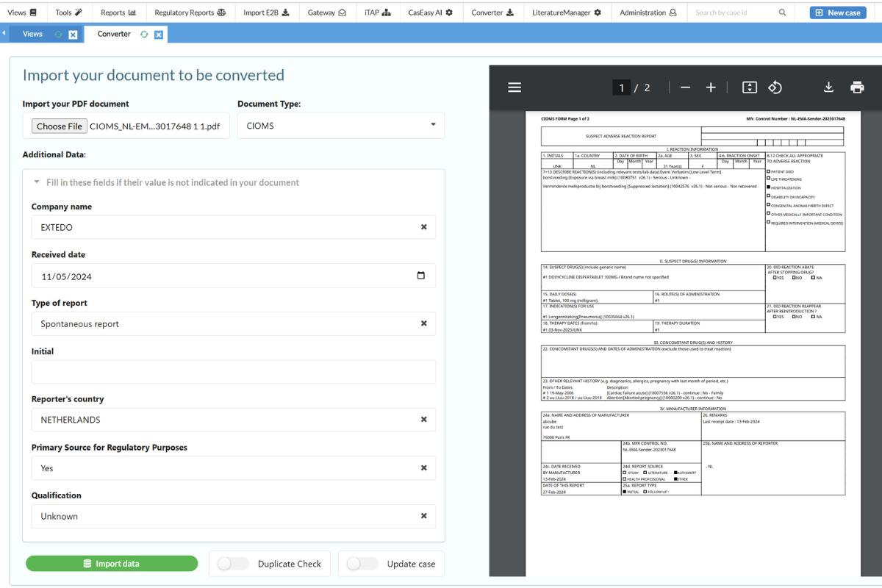Clear the Reporter's country selection

tap(423, 420)
